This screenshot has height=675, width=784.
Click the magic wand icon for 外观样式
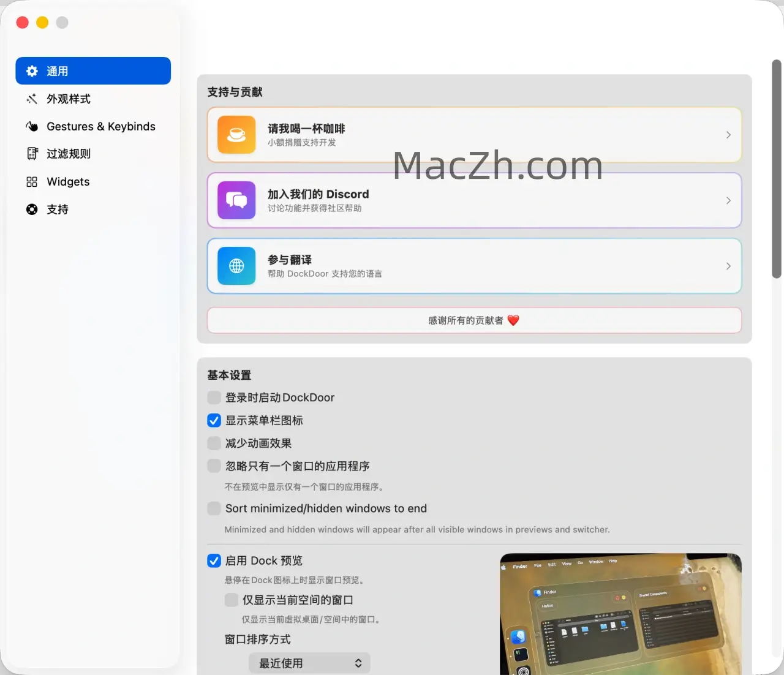[x=32, y=99]
